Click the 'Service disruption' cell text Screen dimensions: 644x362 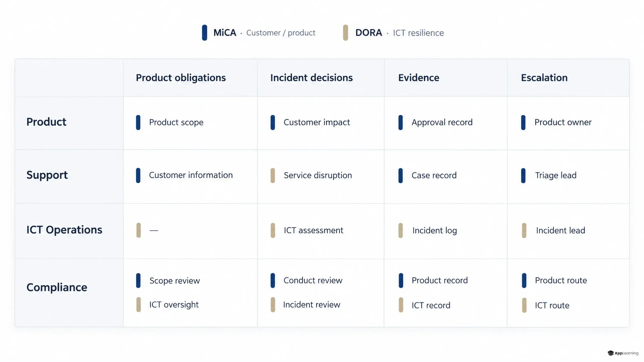tap(318, 175)
